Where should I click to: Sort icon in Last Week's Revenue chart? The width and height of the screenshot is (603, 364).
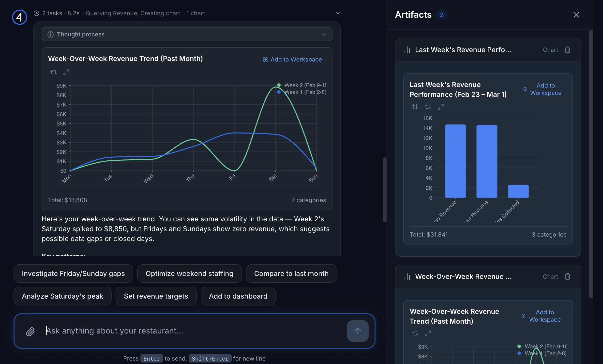click(415, 107)
